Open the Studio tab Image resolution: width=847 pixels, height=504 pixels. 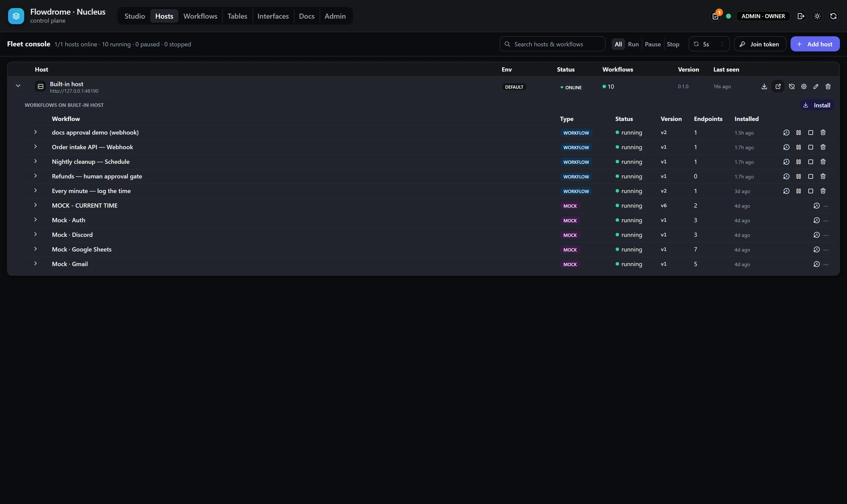135,16
